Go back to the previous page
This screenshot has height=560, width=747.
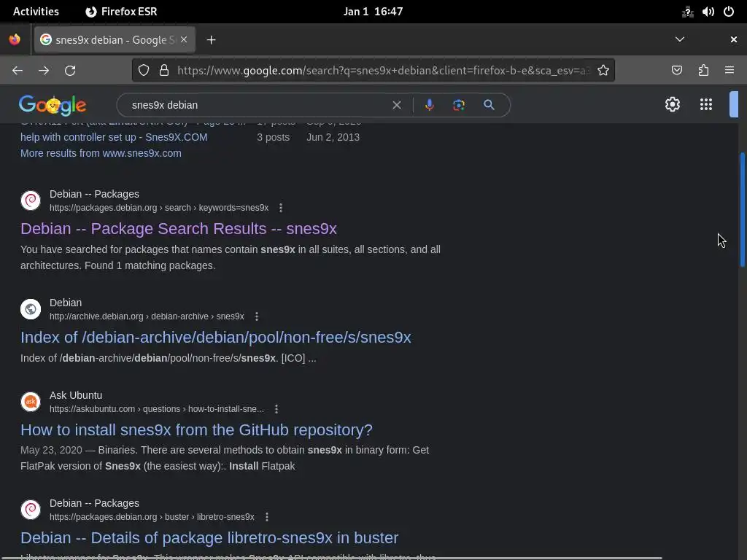(x=18, y=71)
